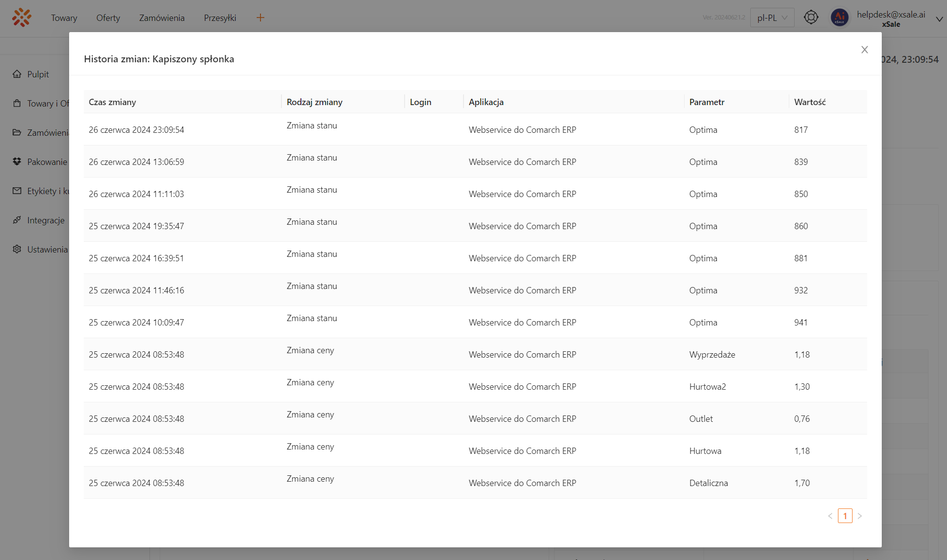The image size is (947, 560).
Task: Click the Wartość column header
Action: coord(810,102)
